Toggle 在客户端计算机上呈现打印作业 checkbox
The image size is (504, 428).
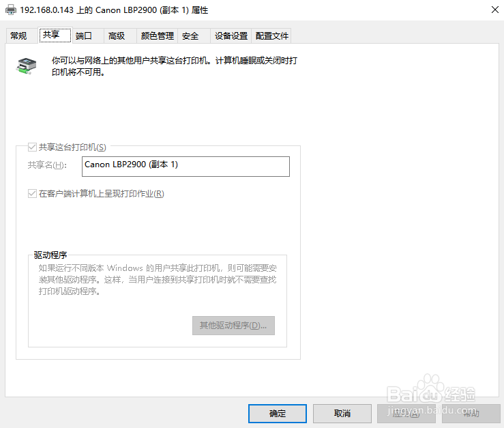[x=32, y=194]
